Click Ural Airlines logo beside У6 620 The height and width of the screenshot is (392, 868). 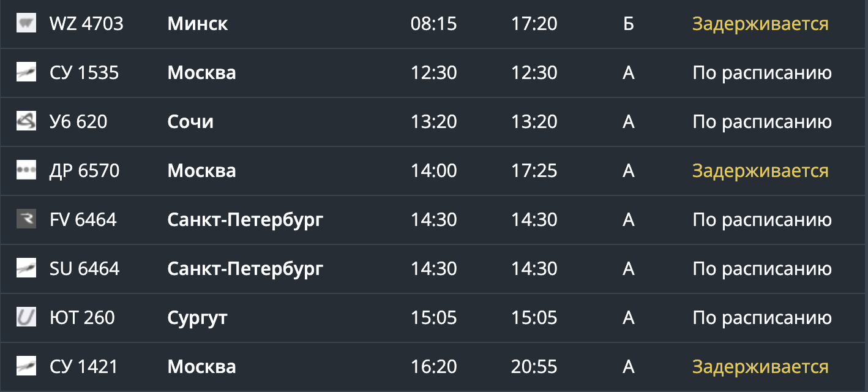click(x=26, y=122)
